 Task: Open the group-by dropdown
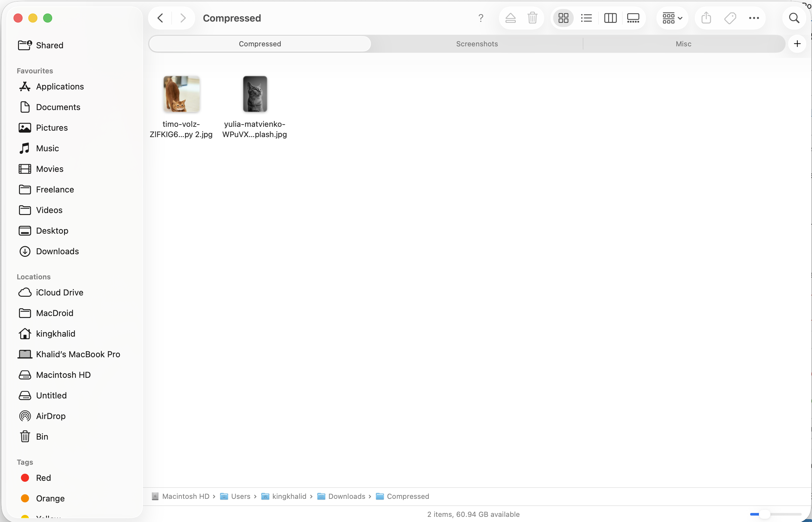point(672,18)
